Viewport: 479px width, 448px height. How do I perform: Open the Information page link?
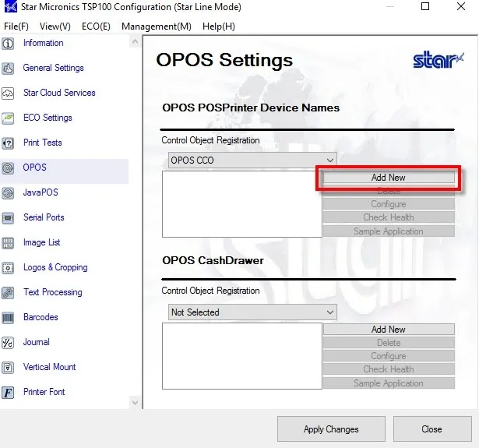pos(44,43)
